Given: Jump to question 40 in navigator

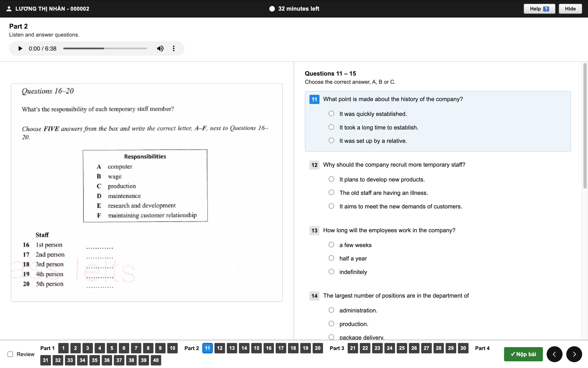Looking at the screenshot, I should point(156,360).
